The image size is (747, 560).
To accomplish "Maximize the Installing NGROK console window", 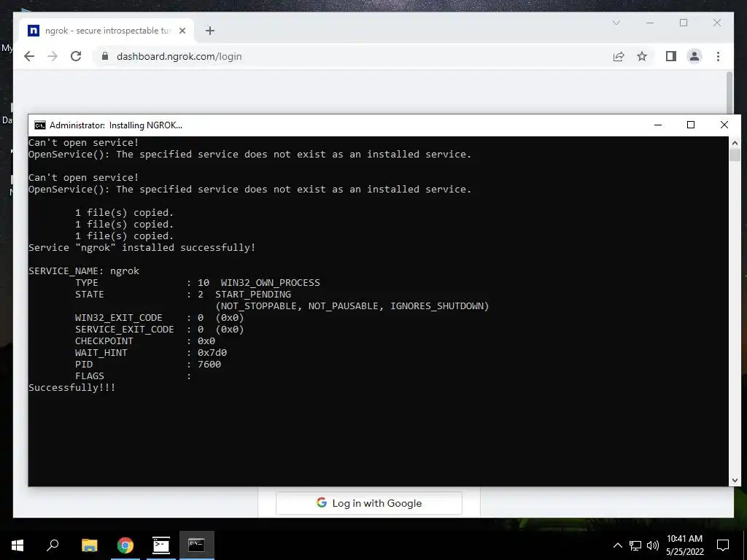I will coord(691,125).
